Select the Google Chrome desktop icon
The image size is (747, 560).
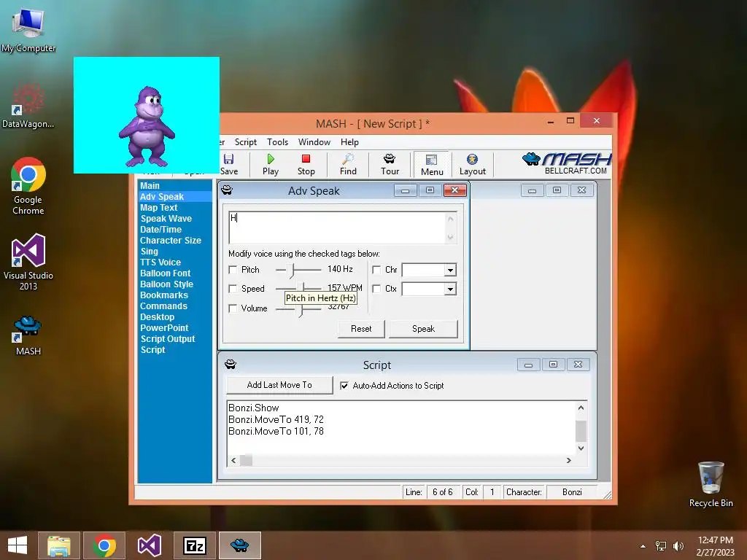tap(28, 186)
